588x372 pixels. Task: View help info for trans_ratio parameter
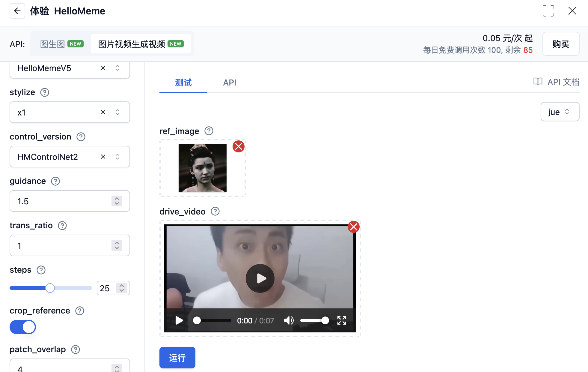[62, 226]
